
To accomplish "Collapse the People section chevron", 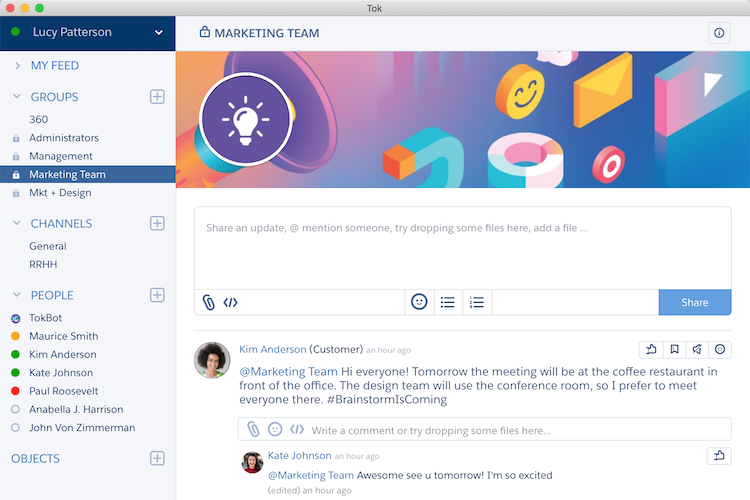I will (17, 295).
